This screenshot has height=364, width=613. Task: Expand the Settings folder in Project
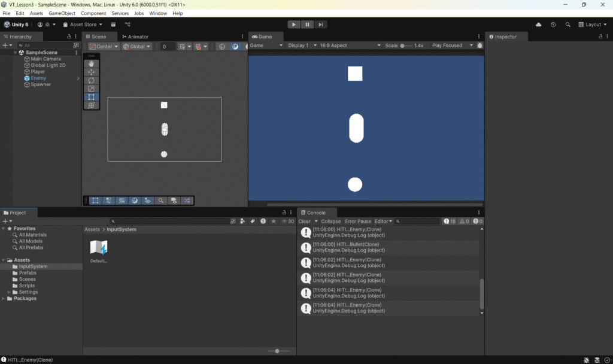(9, 292)
